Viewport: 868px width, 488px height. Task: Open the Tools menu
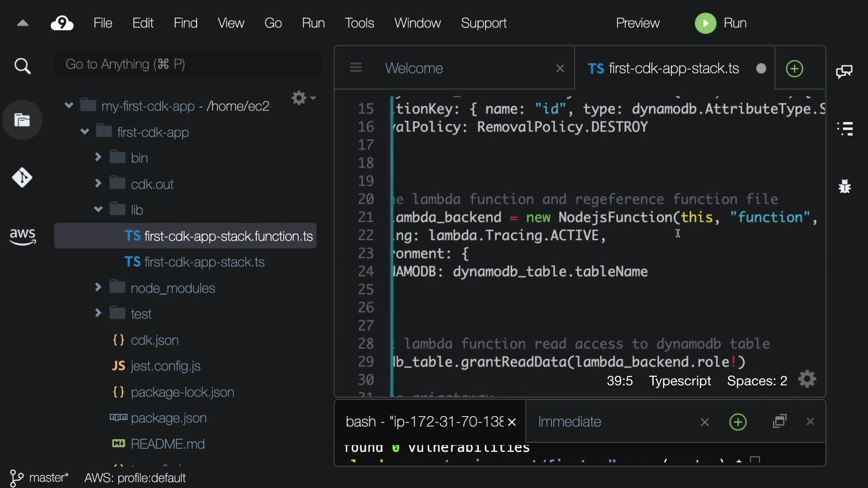point(359,23)
